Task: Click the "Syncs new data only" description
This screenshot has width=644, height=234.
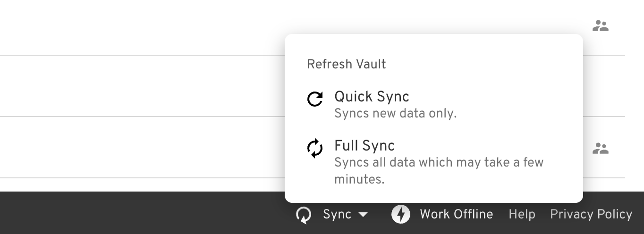Action: pos(395,114)
